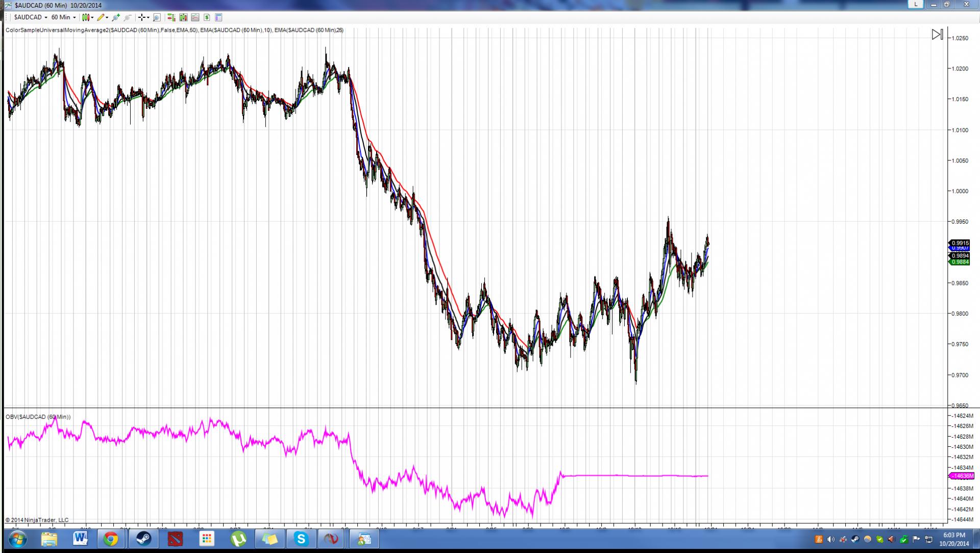This screenshot has width=980, height=553.
Task: Open the $AUDCAD instrument dropdown
Action: 30,17
